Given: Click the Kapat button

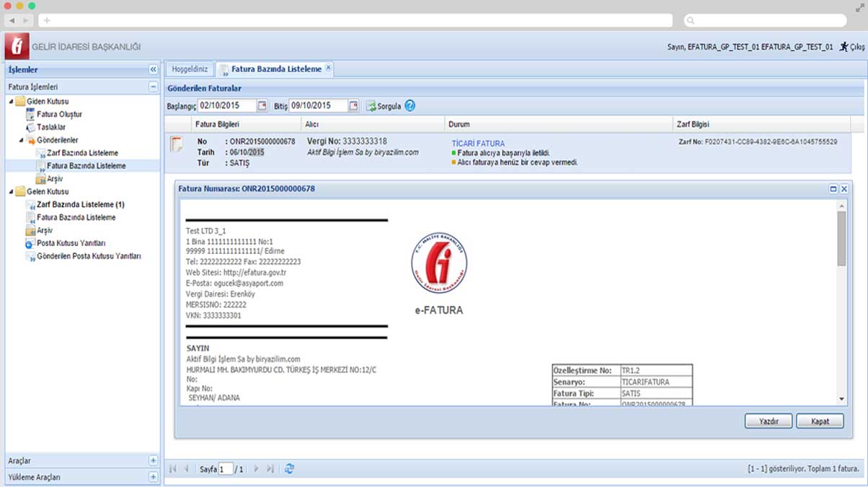Looking at the screenshot, I should click(x=820, y=421).
